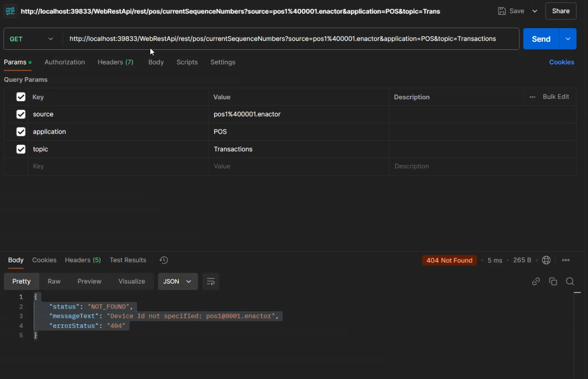Click the wrap lines icon in response
Image resolution: width=588 pixels, height=379 pixels.
pyautogui.click(x=211, y=281)
